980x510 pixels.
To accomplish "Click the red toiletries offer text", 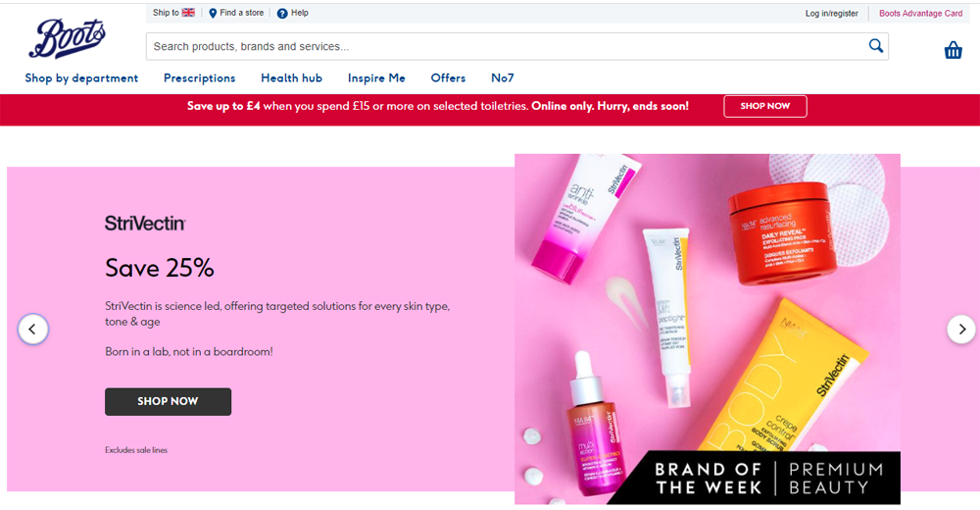I will (437, 106).
